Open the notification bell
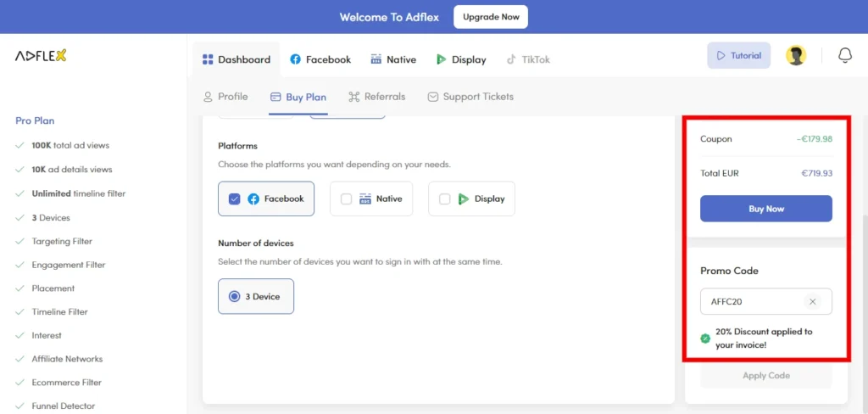 click(x=845, y=55)
